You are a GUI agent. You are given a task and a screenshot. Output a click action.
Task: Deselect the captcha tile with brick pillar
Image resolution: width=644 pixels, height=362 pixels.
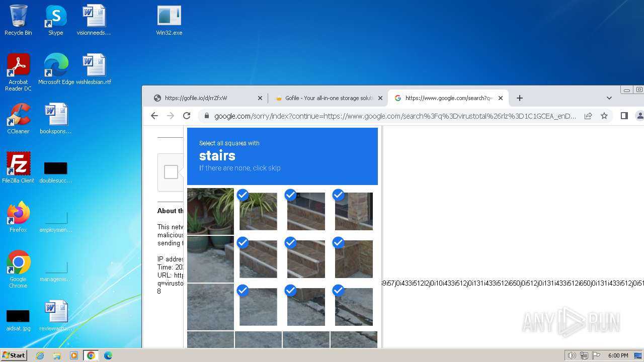(x=354, y=211)
